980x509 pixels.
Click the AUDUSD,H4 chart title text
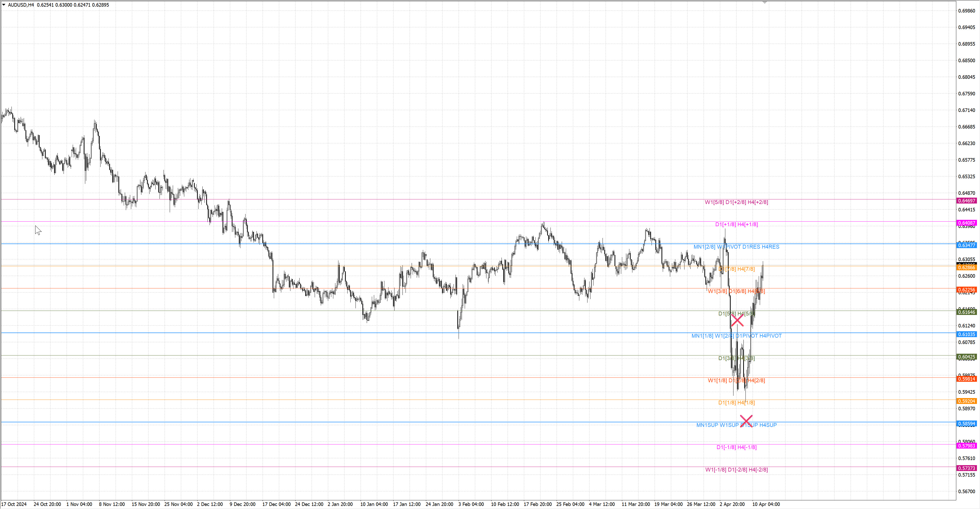pos(21,5)
